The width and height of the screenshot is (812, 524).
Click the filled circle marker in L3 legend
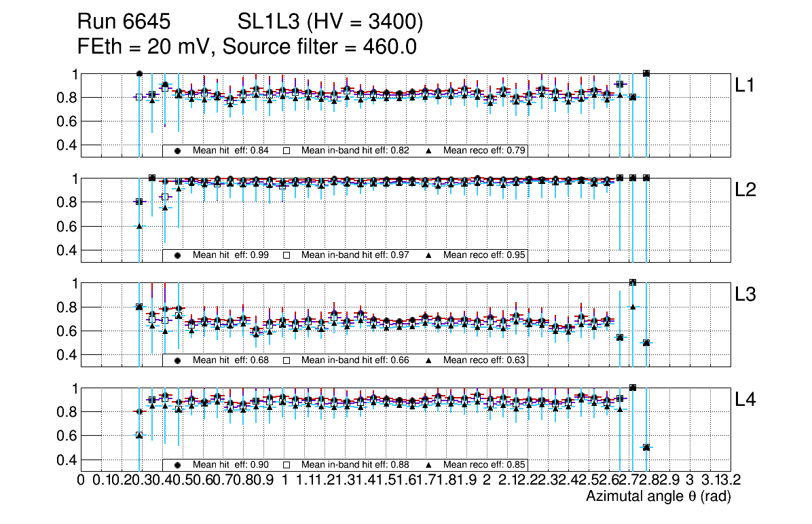(x=178, y=360)
